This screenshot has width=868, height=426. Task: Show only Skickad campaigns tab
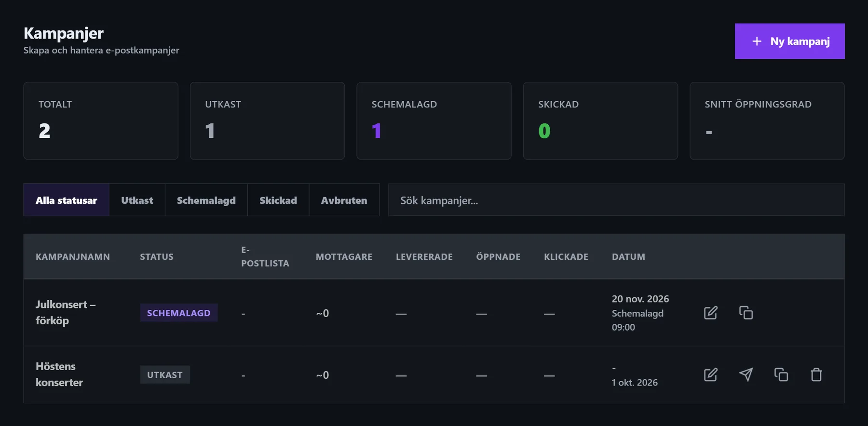[278, 200]
